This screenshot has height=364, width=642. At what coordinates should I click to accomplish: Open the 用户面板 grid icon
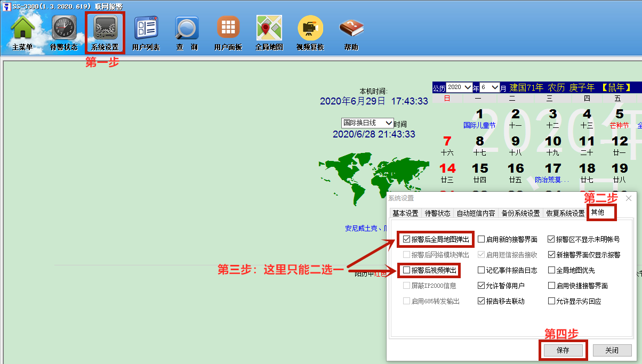(228, 32)
